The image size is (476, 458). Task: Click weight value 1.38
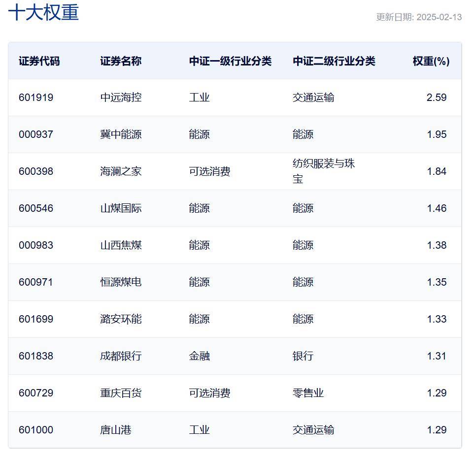pos(437,245)
